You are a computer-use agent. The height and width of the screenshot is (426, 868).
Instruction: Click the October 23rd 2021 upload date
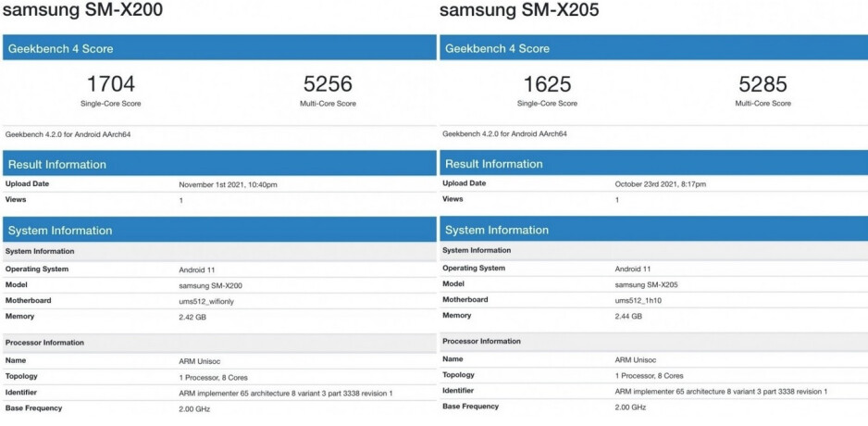[661, 183]
